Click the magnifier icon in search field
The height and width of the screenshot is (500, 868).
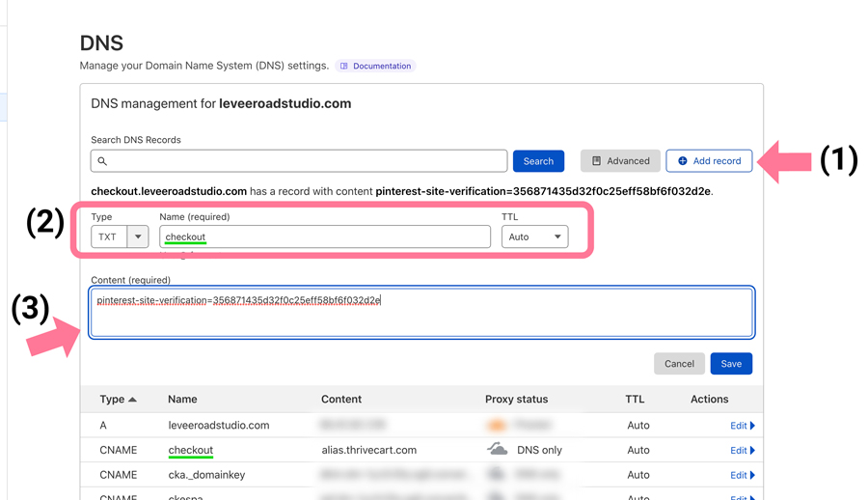[x=102, y=161]
